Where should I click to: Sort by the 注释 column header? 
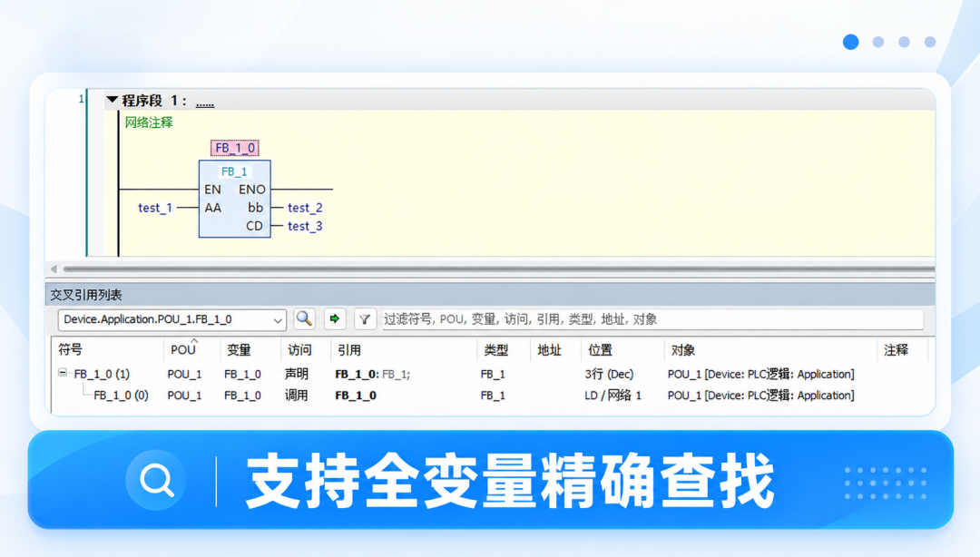pos(896,350)
